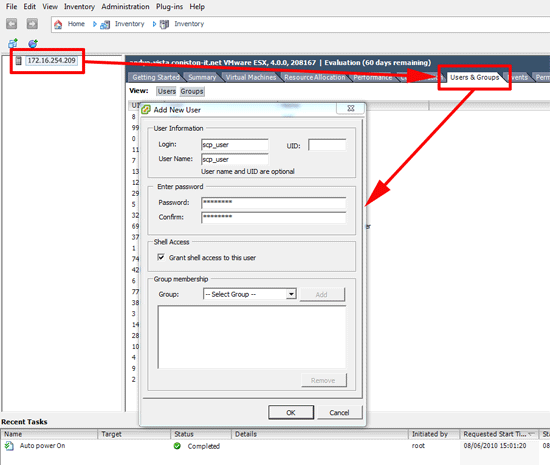Screen dimensions: 550x465
Task: Switch to the Summary tab
Action: click(202, 78)
